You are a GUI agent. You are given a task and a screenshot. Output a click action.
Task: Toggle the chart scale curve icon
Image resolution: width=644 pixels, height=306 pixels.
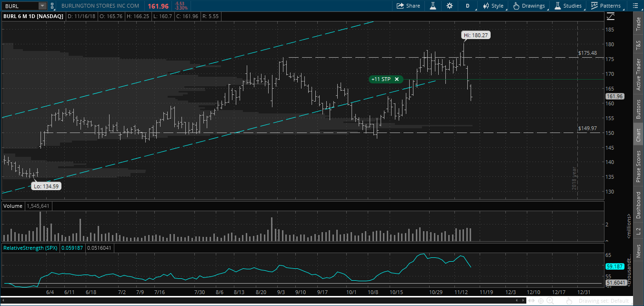(x=611, y=17)
